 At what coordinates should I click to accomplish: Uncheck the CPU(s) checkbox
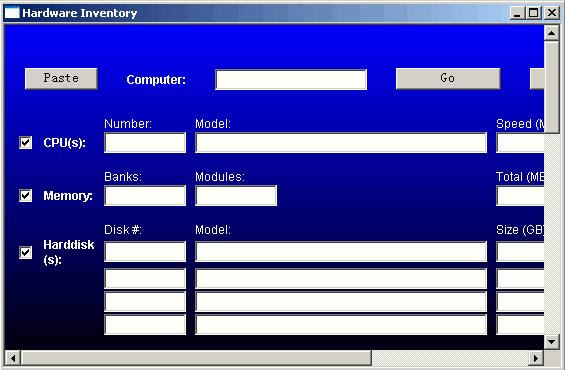click(26, 143)
